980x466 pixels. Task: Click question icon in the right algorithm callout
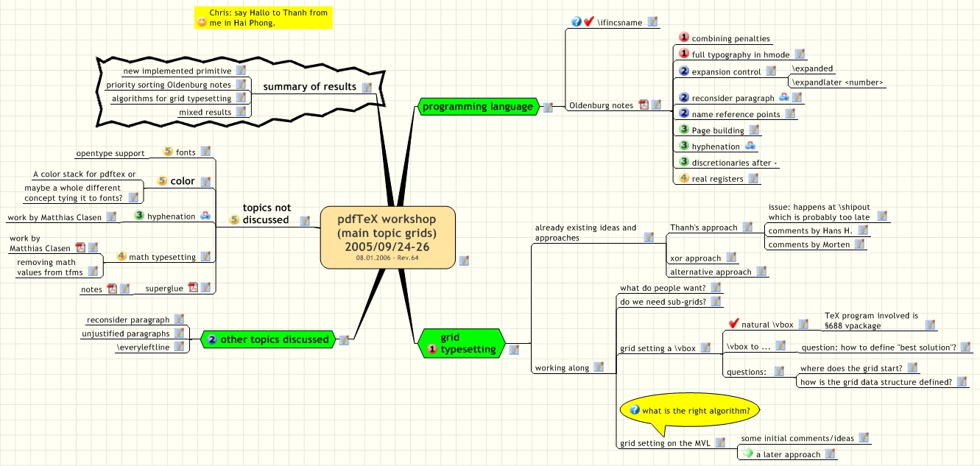click(635, 410)
